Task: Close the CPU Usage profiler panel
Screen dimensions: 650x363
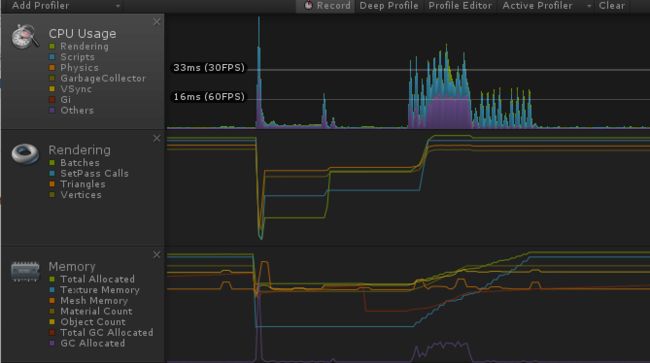Action: (156, 22)
